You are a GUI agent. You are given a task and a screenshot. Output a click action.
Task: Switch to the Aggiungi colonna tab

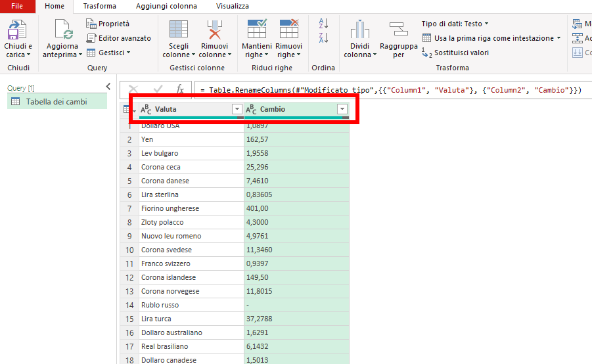pos(166,6)
